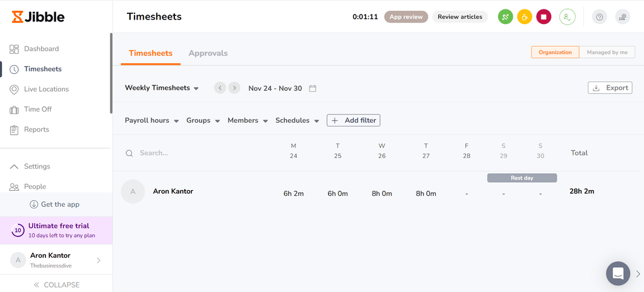Click Monday 24 entry 6h 2m
The height and width of the screenshot is (292, 644).
[294, 193]
